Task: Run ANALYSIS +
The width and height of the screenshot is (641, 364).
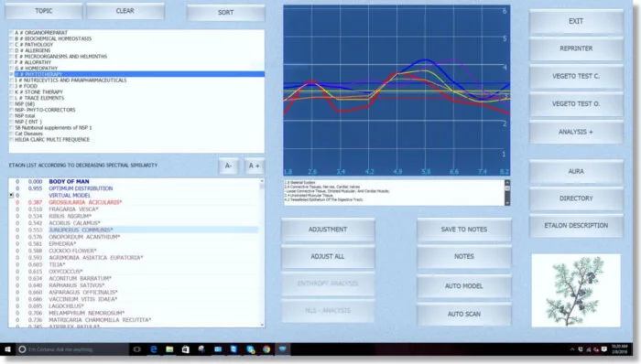Action: pyautogui.click(x=576, y=132)
